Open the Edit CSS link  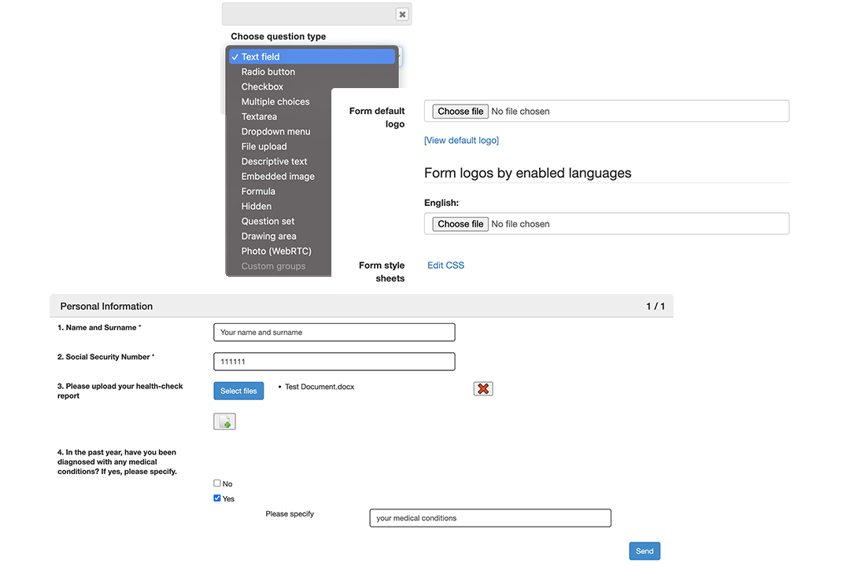point(445,265)
